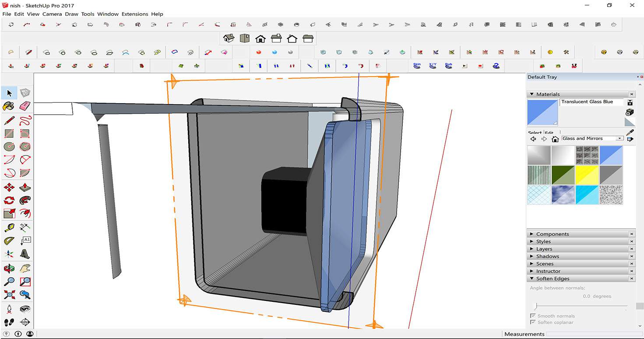Activate the Move tool
Image resolution: width=644 pixels, height=339 pixels.
[x=9, y=187]
